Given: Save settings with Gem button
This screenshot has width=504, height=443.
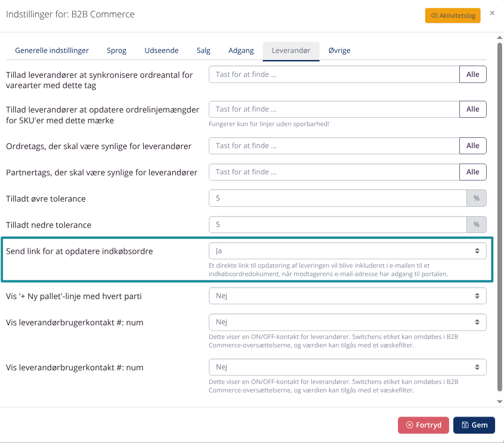Looking at the screenshot, I should [474, 425].
